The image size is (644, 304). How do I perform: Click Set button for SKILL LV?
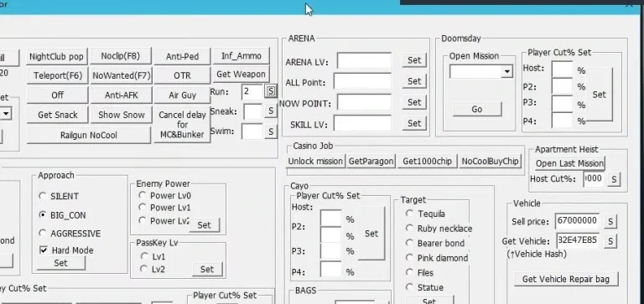(414, 123)
